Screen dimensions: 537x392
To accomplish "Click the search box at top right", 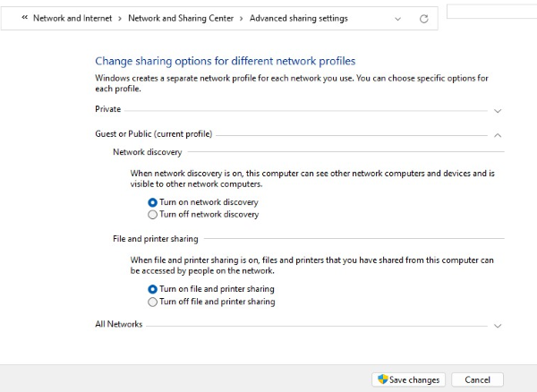I will click(491, 12).
